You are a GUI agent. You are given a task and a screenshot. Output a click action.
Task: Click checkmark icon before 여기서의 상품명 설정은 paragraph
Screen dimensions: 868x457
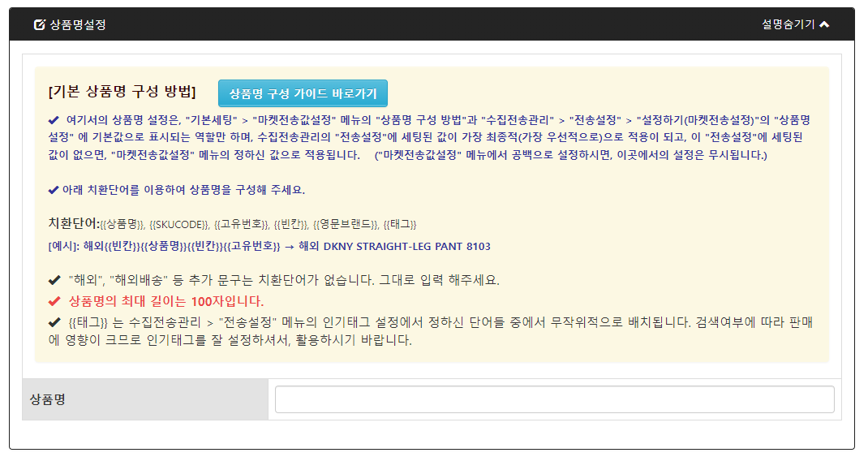(54, 119)
